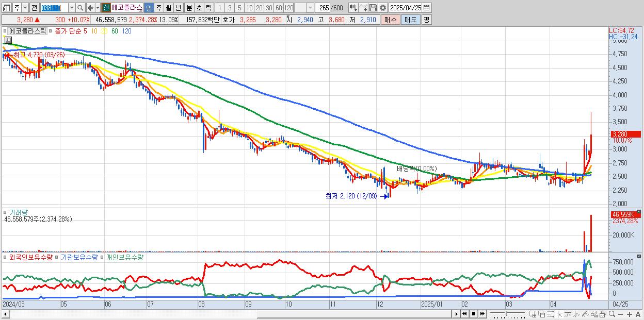The height and width of the screenshot is (320, 644).
Task: Click the floppy disk save chart icon
Action: click(x=373, y=8)
